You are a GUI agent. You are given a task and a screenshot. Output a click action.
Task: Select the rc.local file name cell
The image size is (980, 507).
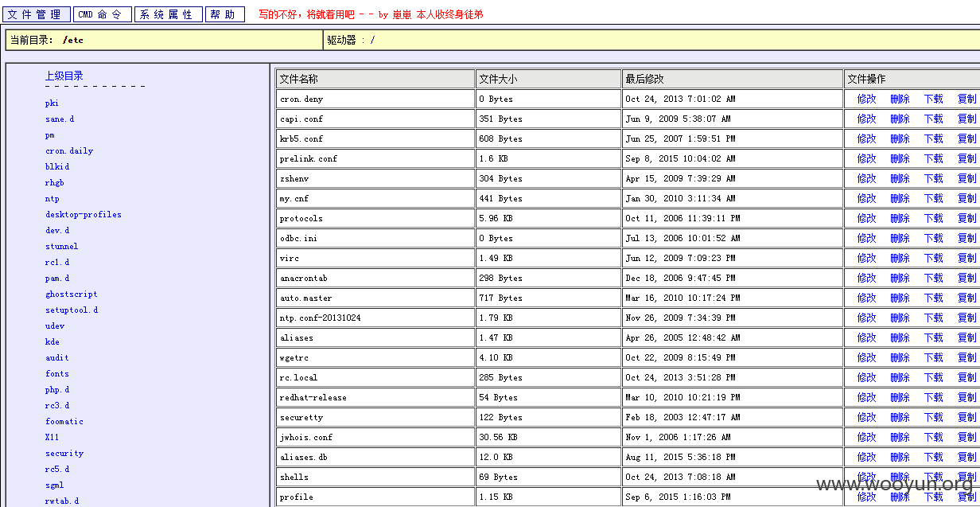coord(375,377)
